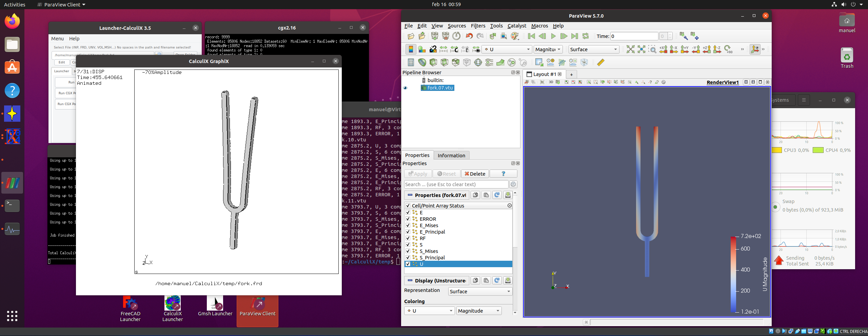
Task: Click the Delete button in Properties panel
Action: click(475, 174)
